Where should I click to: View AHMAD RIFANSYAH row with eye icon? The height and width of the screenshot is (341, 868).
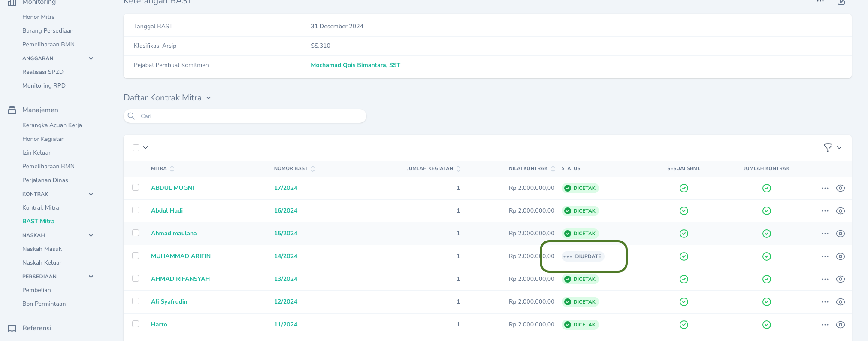point(841,279)
